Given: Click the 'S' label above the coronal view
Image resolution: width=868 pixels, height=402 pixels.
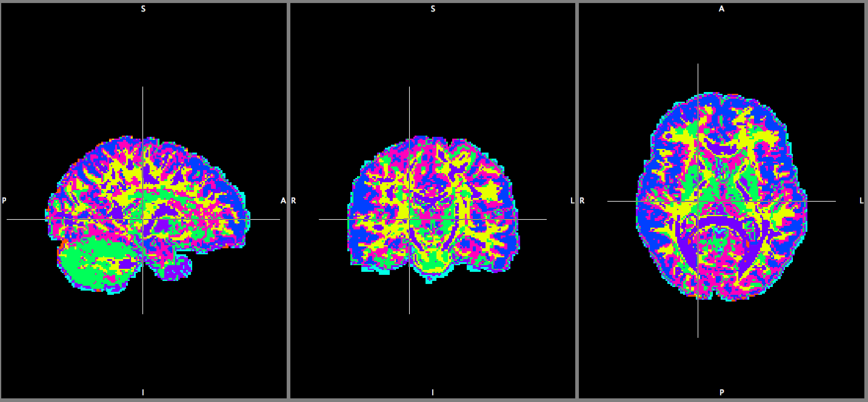Looking at the screenshot, I should click(x=433, y=9).
